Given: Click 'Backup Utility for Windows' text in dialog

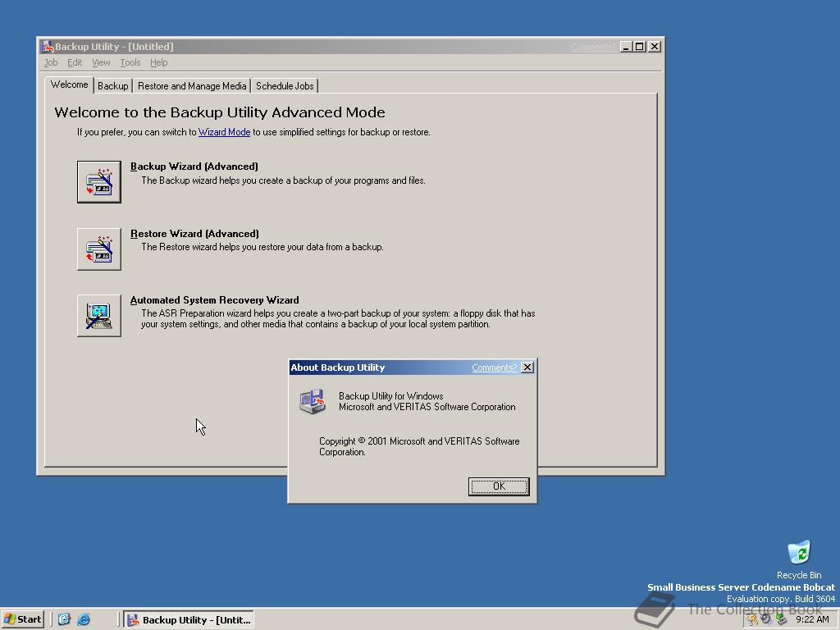Looking at the screenshot, I should (x=391, y=396).
